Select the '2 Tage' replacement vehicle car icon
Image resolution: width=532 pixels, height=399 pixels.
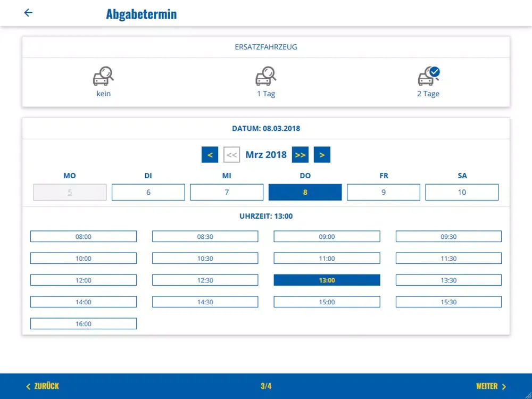click(429, 76)
